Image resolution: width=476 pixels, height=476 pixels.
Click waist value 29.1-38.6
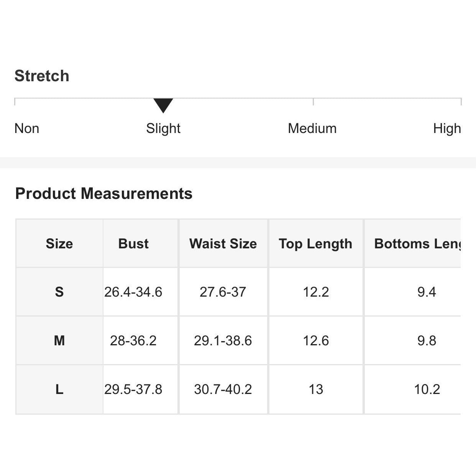click(223, 340)
